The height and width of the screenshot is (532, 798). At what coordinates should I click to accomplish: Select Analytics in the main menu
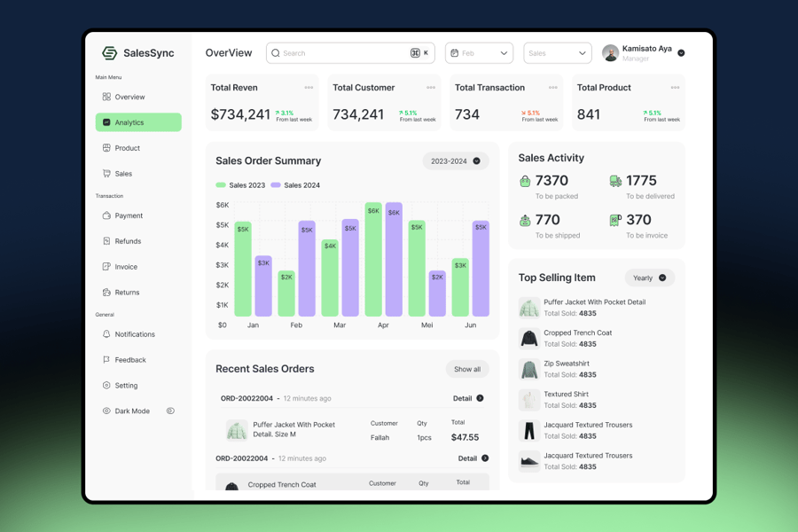coord(138,122)
